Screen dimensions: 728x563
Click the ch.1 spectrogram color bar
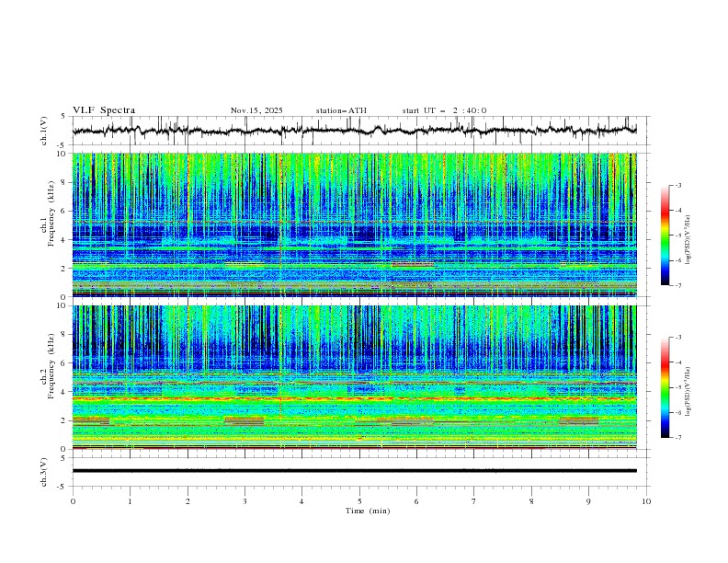click(665, 235)
